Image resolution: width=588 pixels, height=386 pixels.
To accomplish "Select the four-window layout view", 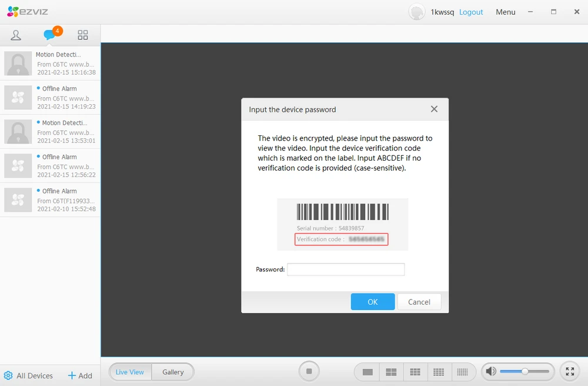I will tap(391, 372).
